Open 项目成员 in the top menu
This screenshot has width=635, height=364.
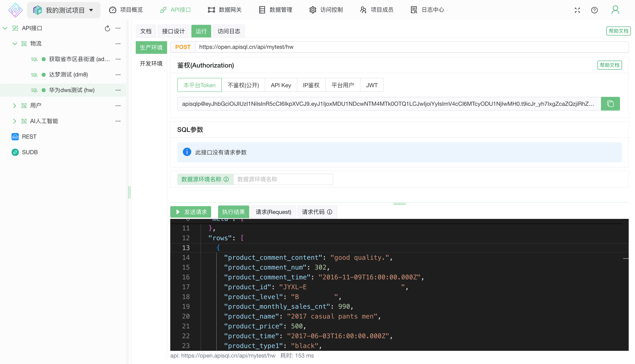point(377,10)
